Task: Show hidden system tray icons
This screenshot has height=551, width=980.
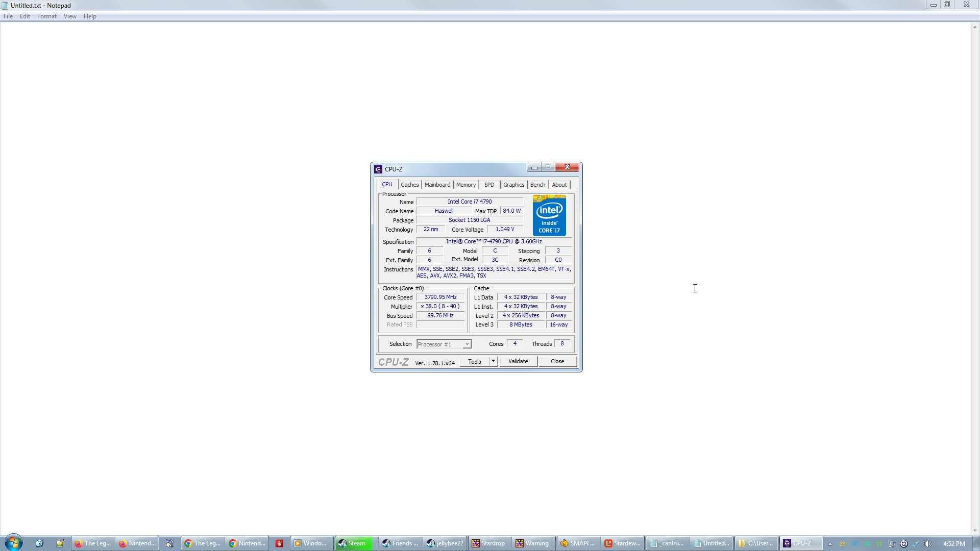Action: pos(830,543)
